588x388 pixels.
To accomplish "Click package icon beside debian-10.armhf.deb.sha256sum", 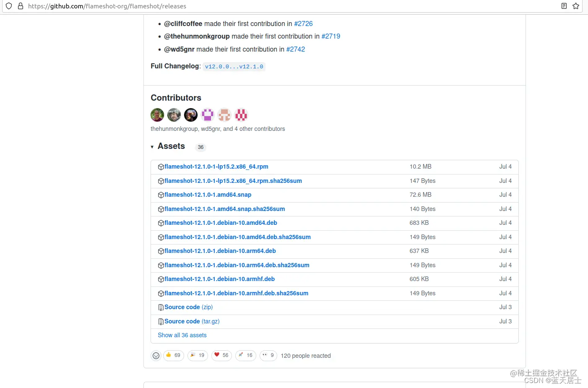I will tap(161, 294).
